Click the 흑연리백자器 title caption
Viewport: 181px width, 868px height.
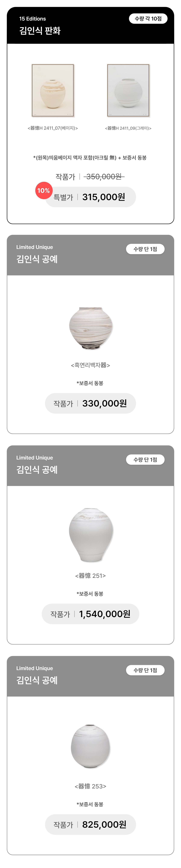(91, 365)
